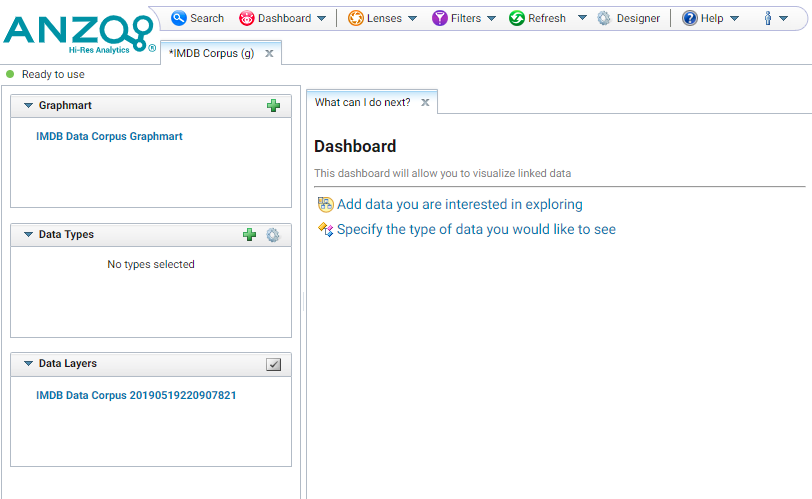Open Data Types settings gear

[273, 235]
